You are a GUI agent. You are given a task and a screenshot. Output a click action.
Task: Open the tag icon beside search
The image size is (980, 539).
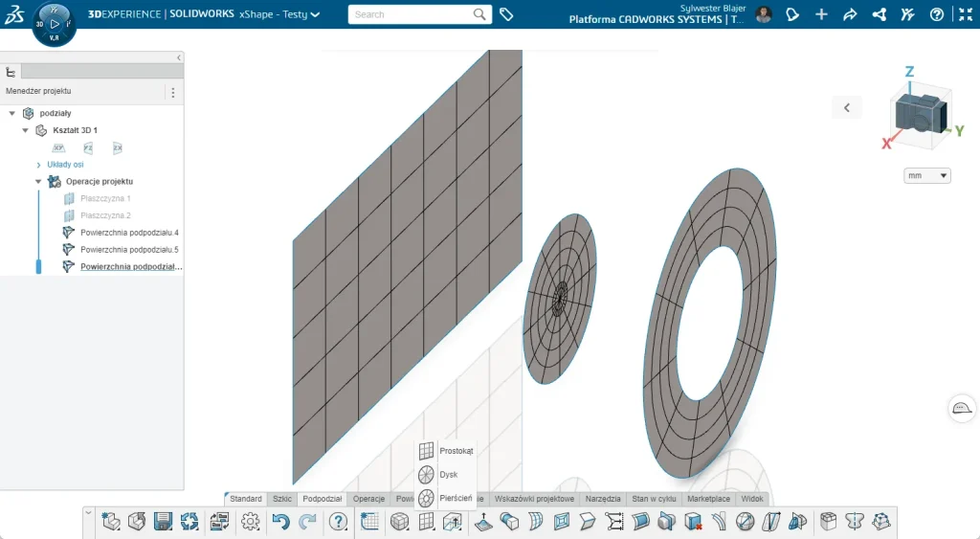506,14
